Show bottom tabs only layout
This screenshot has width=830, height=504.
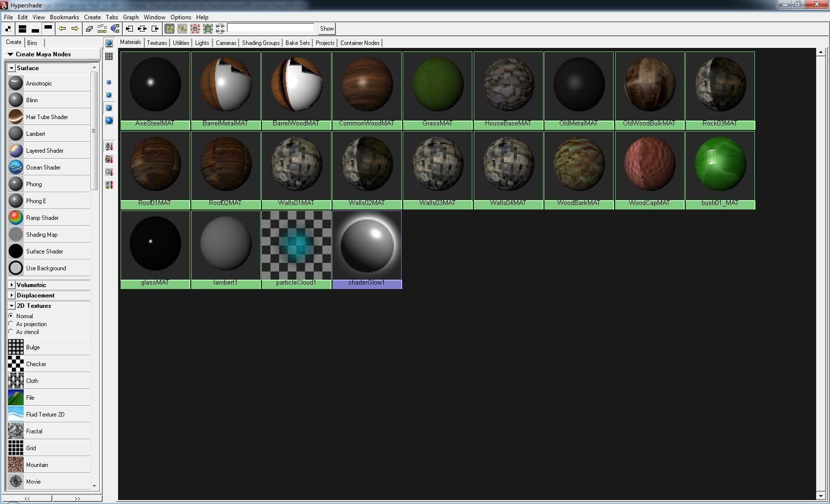click(35, 29)
